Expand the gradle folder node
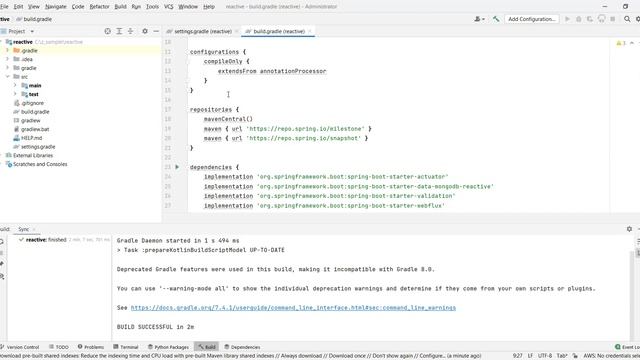Screen dimensions: 640x360 7,68
